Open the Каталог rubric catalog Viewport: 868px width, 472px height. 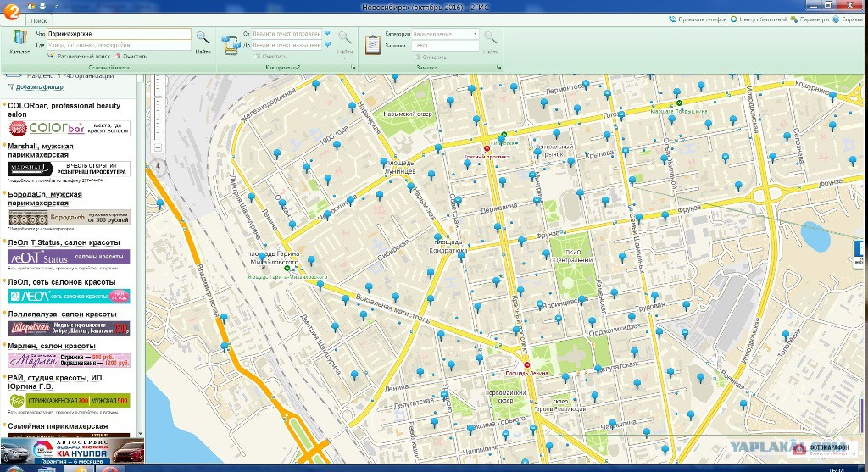[19, 42]
